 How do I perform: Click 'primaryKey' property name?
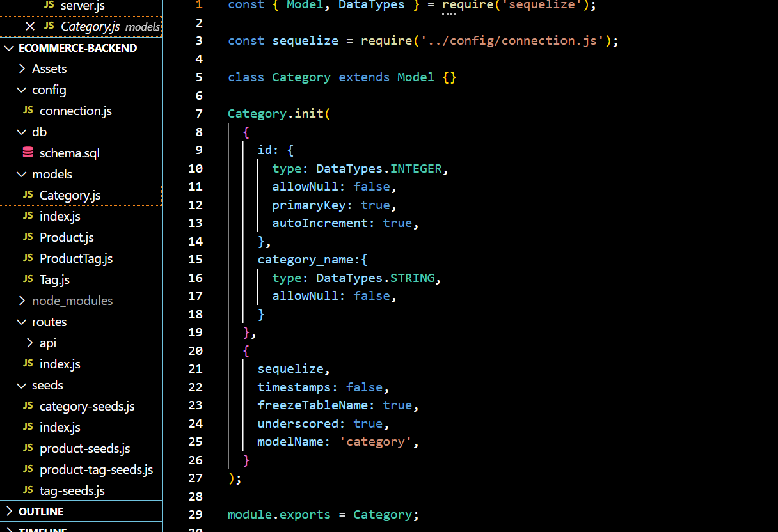[x=309, y=205]
